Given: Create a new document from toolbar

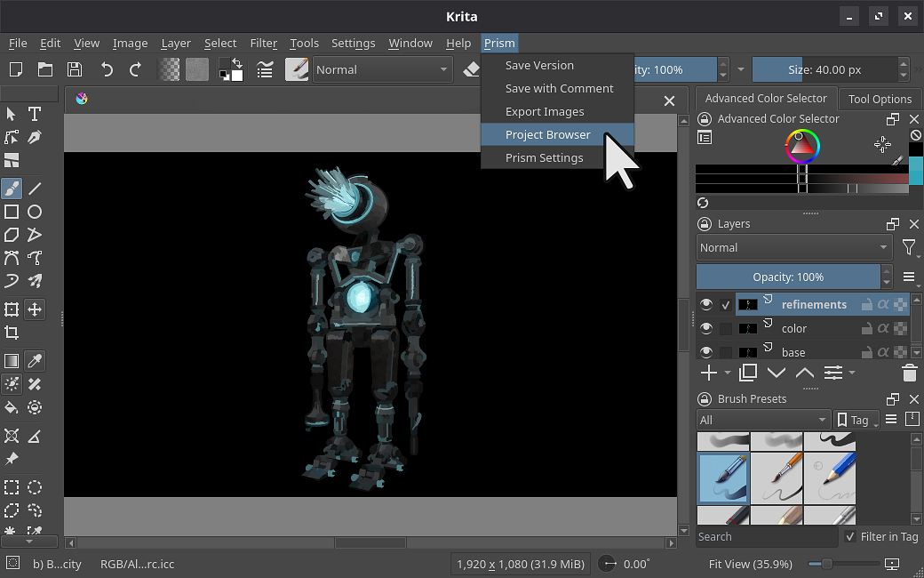Looking at the screenshot, I should point(17,69).
